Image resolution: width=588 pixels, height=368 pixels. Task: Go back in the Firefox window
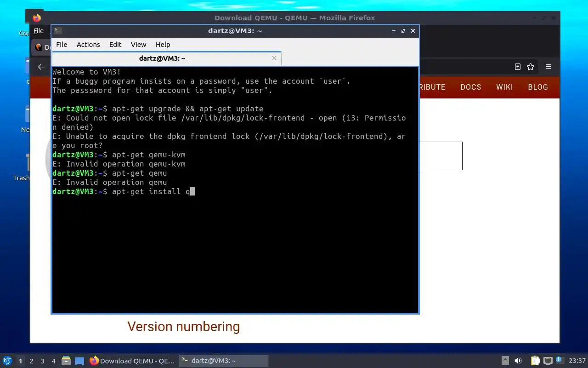[x=41, y=67]
